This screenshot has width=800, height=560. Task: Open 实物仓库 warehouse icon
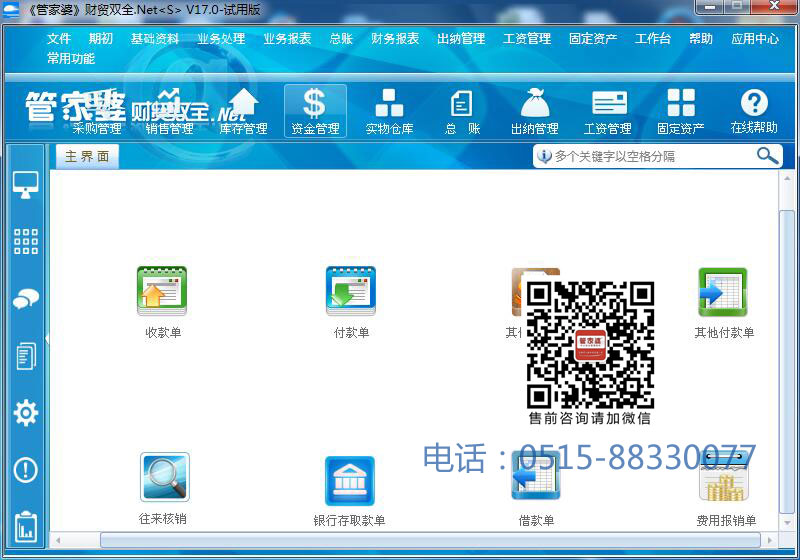(389, 112)
